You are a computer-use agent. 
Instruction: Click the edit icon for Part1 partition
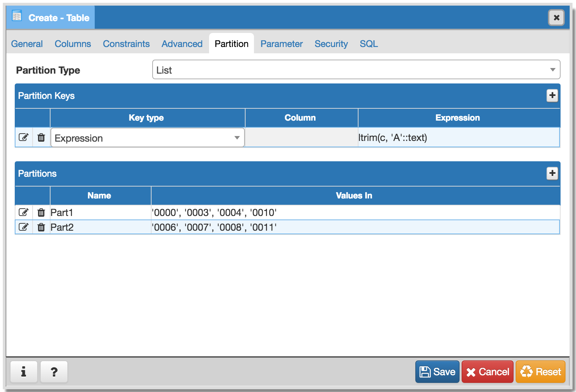click(24, 212)
